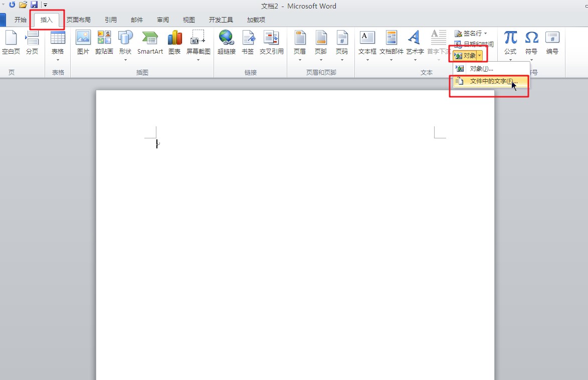Open the Developer (开发工具) tab

221,20
